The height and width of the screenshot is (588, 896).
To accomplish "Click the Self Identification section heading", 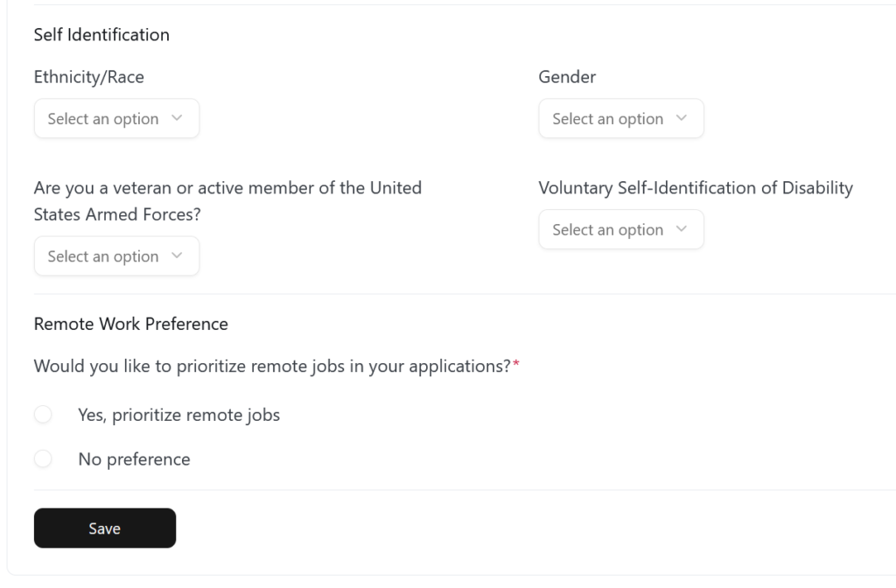I will (101, 34).
